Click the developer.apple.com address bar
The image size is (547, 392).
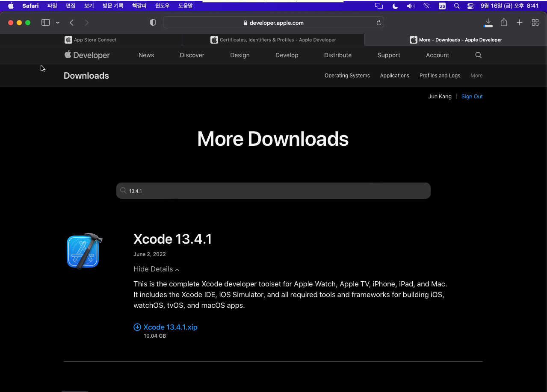273,23
